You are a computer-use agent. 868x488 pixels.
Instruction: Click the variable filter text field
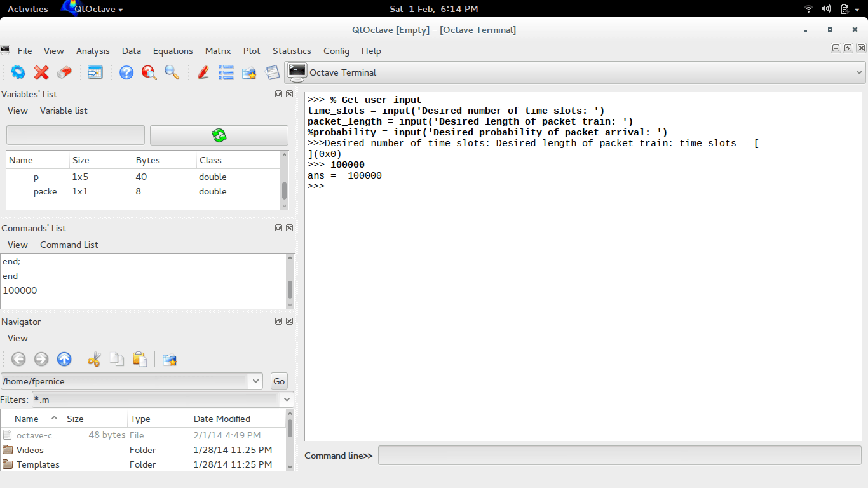click(x=76, y=135)
